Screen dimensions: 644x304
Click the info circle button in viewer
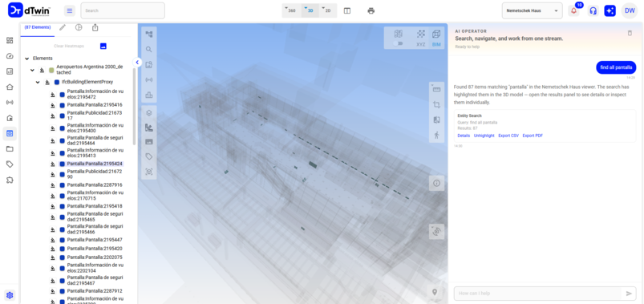(x=436, y=183)
